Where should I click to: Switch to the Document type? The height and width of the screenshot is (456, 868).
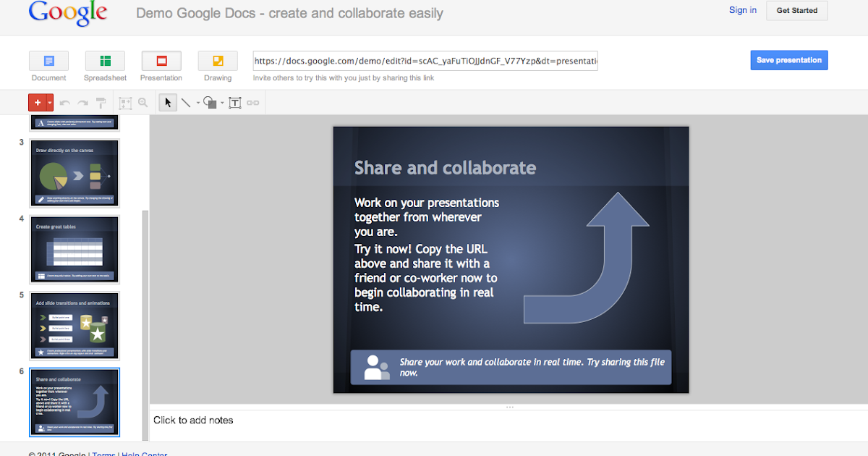[48, 61]
